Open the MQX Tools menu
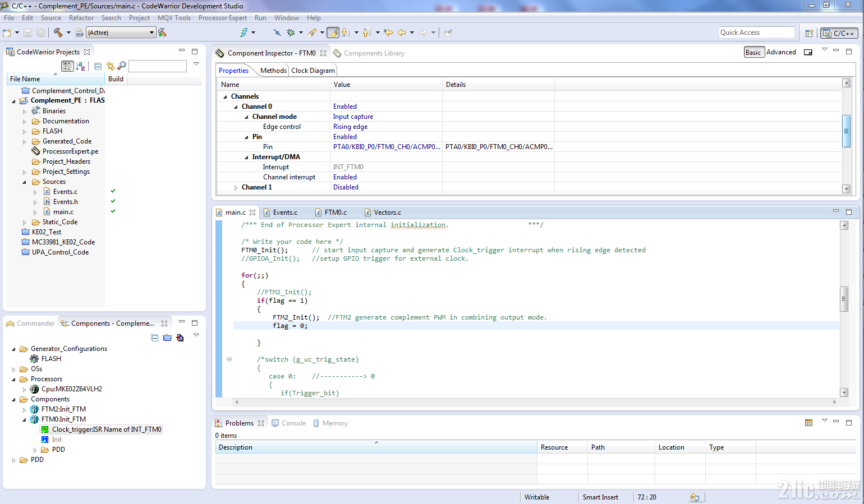864x504 pixels. (x=174, y=18)
